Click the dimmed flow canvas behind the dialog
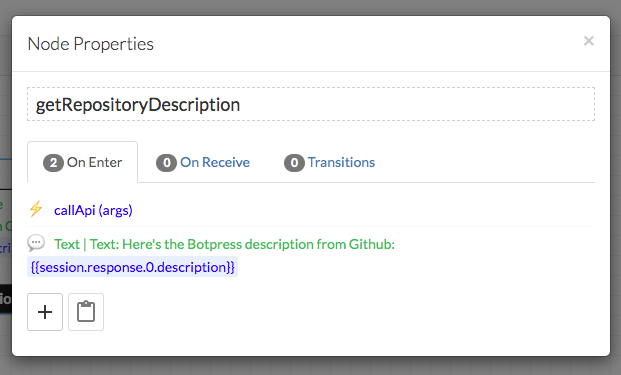 pyautogui.click(x=310, y=365)
